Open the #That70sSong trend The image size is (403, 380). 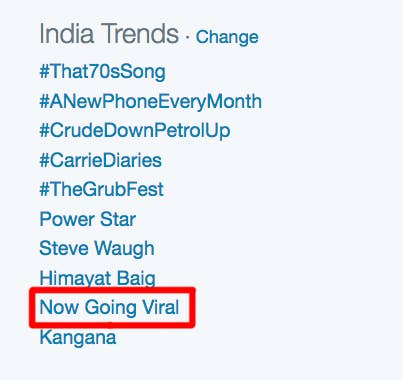[102, 72]
